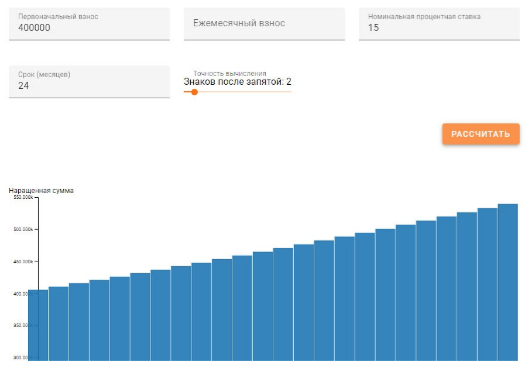The image size is (527, 376).
Task: Click the 500.000k axis tick label
Action: coord(23,229)
